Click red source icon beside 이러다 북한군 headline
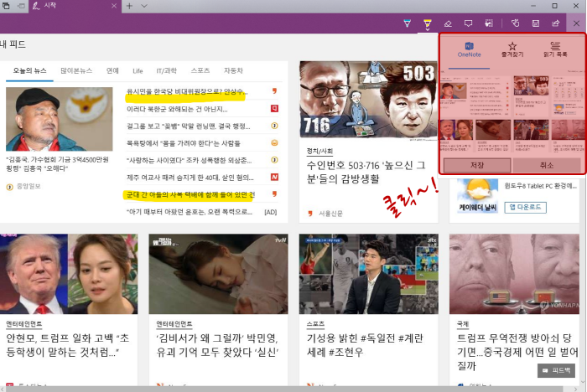 [274, 109]
